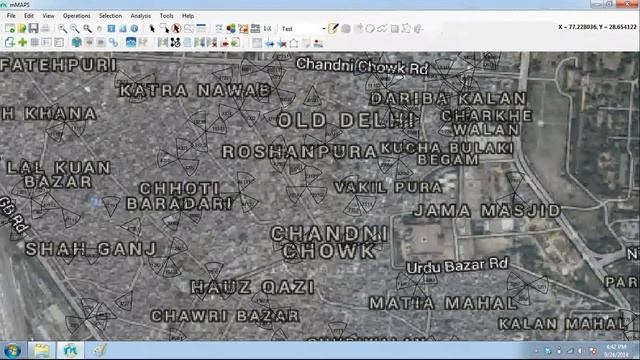The width and height of the screenshot is (640, 360).
Task: Select the pan hand tool
Action: coord(99,29)
